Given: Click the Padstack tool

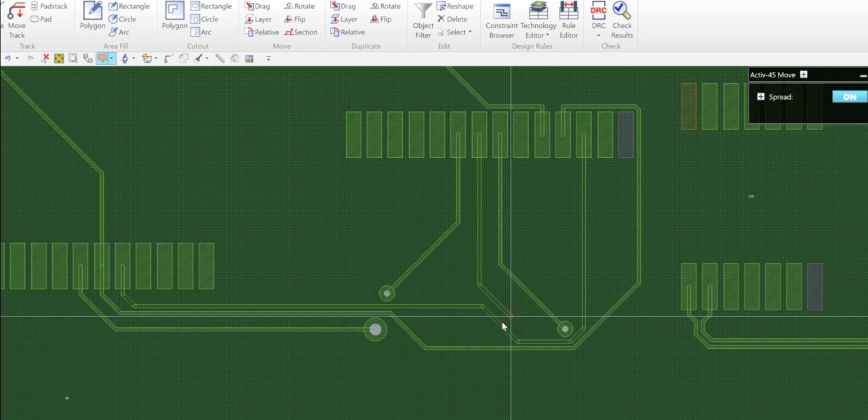Looking at the screenshot, I should pyautogui.click(x=49, y=6).
